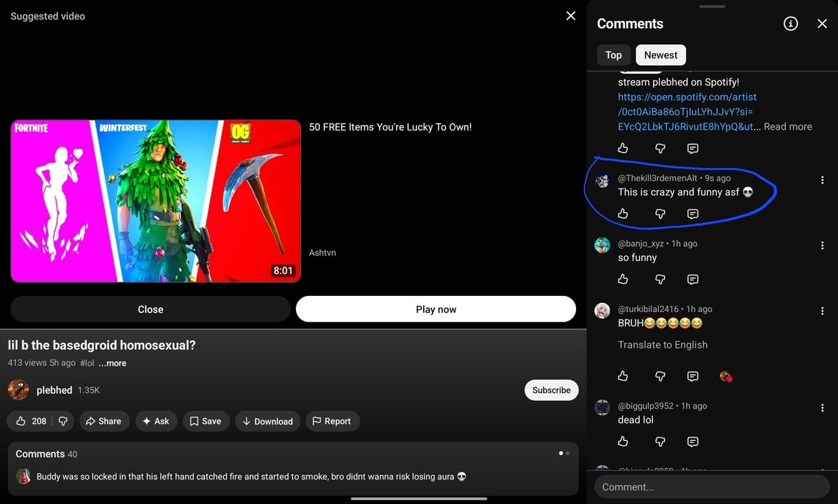Grab the Comments panel drag handle
The height and width of the screenshot is (504, 838).
coord(712,7)
